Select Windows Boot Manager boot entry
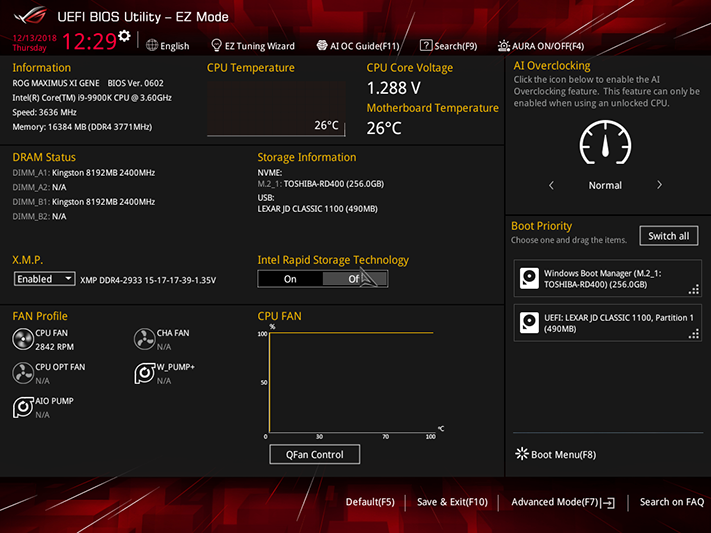Viewport: 711px width, 533px height. pyautogui.click(x=608, y=279)
